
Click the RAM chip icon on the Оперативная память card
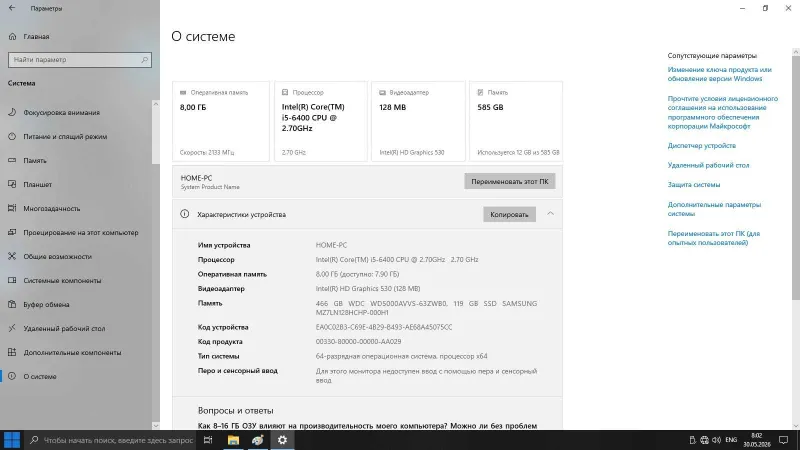pos(183,92)
